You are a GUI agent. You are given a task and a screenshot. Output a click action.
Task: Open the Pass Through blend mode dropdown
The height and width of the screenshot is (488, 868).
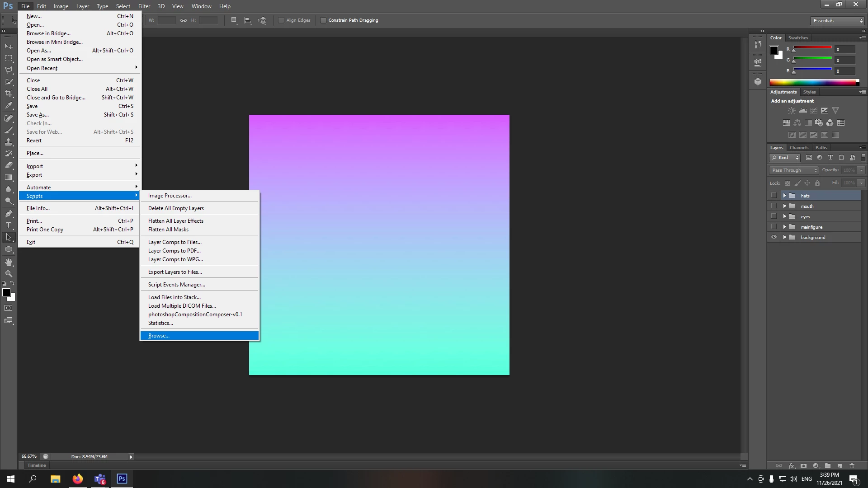(x=794, y=170)
